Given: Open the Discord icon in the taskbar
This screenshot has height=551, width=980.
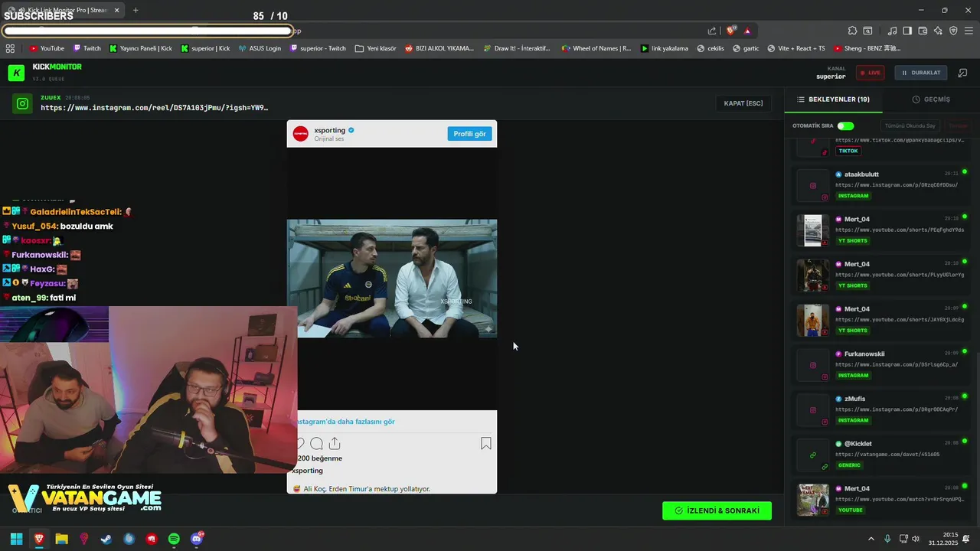Looking at the screenshot, I should click(197, 539).
